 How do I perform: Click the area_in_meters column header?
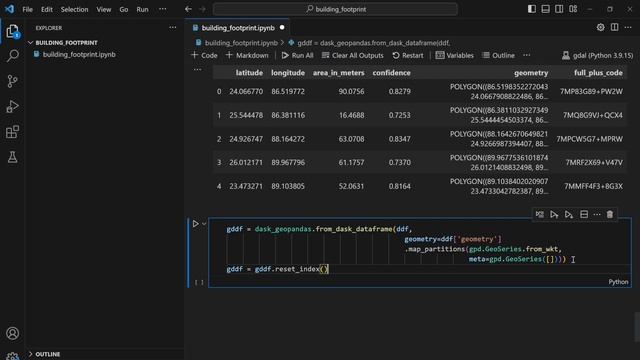338,73
